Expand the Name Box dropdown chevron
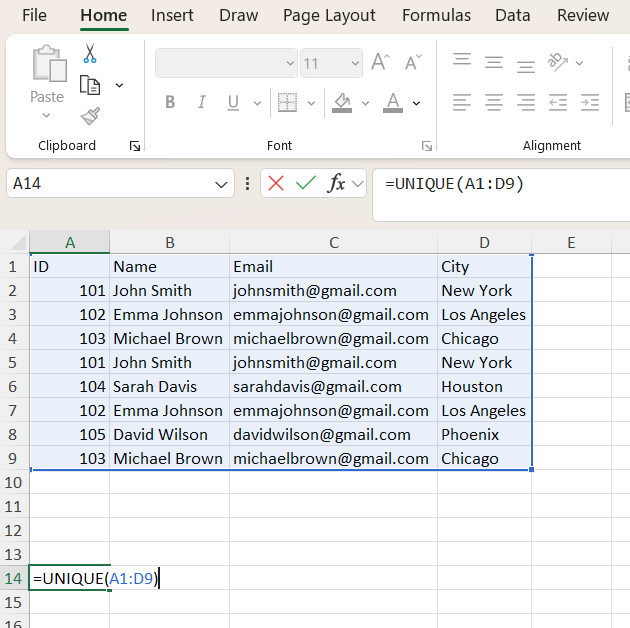 [x=221, y=184]
